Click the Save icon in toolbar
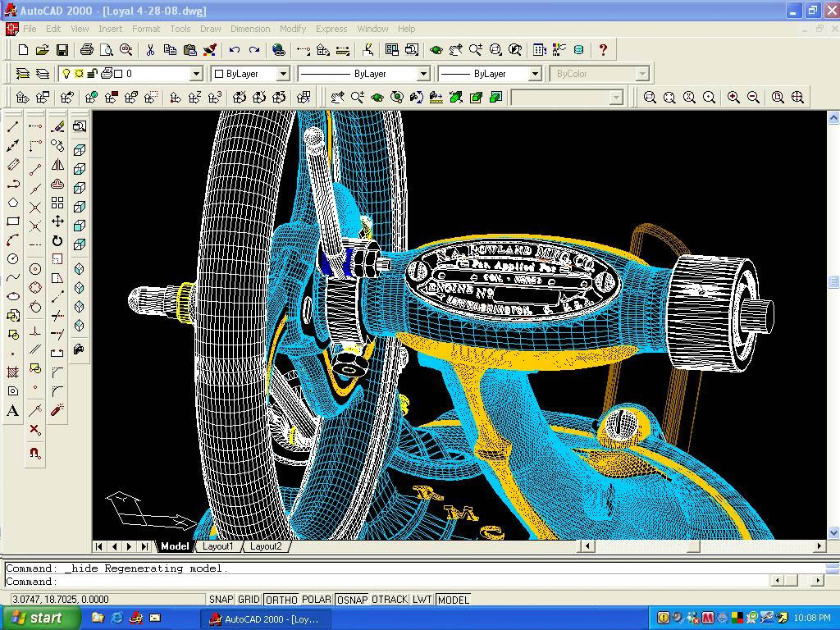840x630 pixels. pyautogui.click(x=62, y=50)
